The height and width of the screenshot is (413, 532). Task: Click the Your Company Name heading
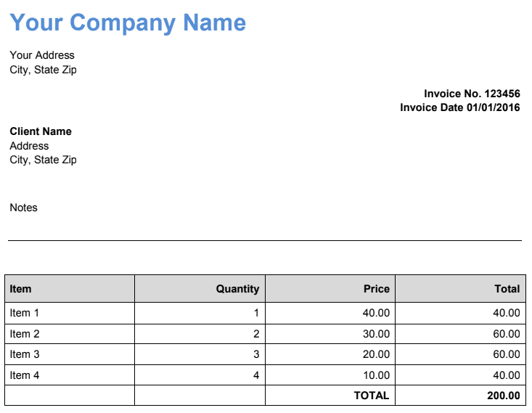pos(128,23)
